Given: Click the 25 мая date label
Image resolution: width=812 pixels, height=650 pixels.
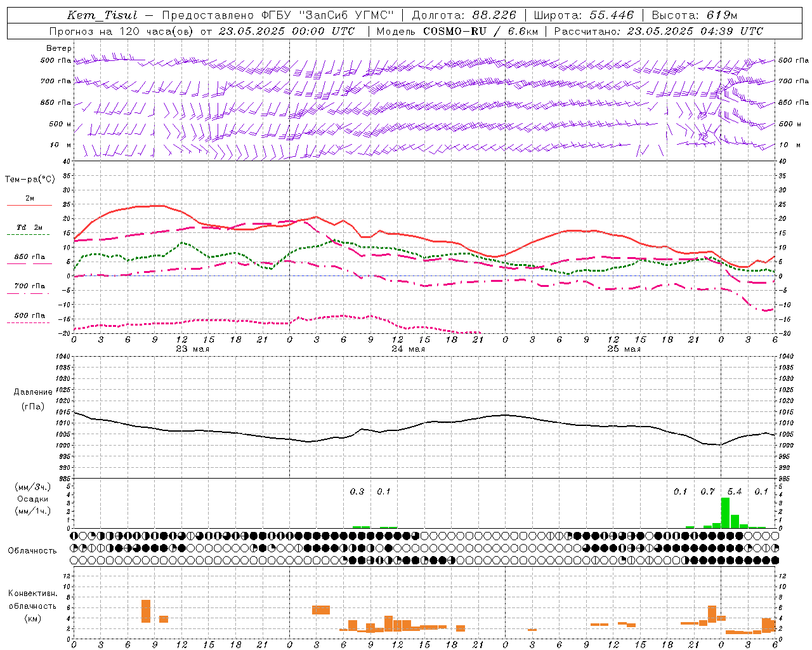Looking at the screenshot, I should (624, 349).
